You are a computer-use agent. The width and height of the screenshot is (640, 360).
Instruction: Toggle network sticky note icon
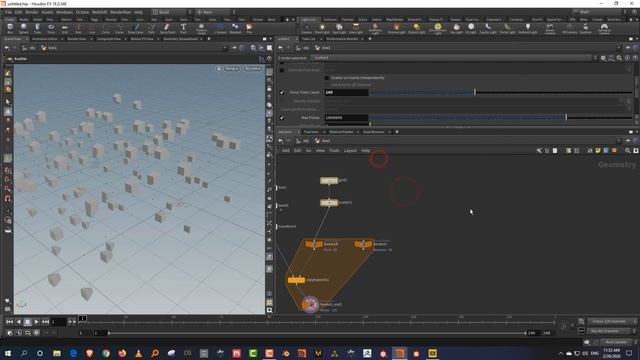pyautogui.click(x=598, y=151)
